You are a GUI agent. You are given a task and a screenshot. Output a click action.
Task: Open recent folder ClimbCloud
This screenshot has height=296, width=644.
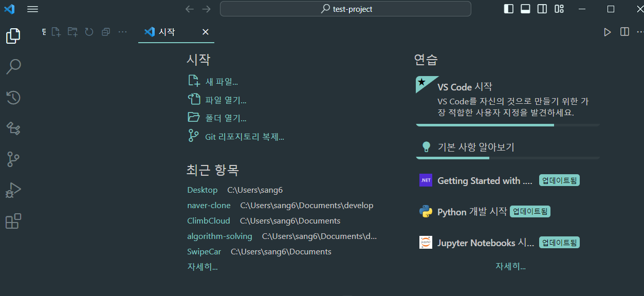click(x=209, y=221)
